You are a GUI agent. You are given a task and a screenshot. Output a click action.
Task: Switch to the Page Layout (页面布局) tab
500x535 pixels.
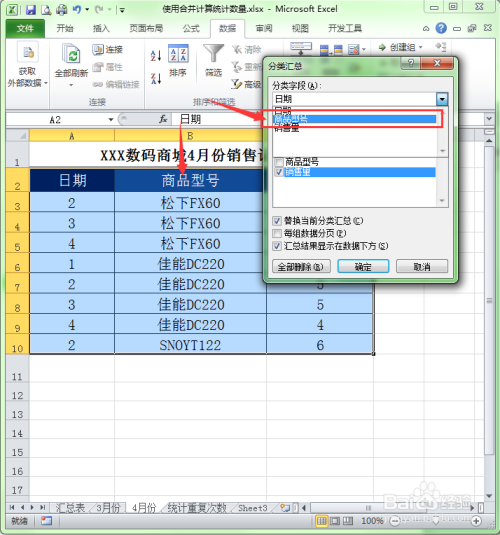click(146, 29)
